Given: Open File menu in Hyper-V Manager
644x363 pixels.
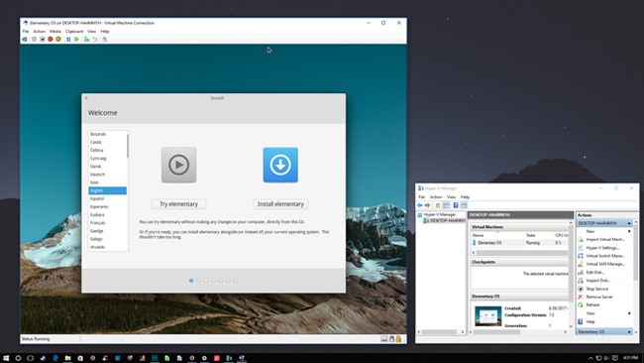Looking at the screenshot, I should tap(422, 197).
